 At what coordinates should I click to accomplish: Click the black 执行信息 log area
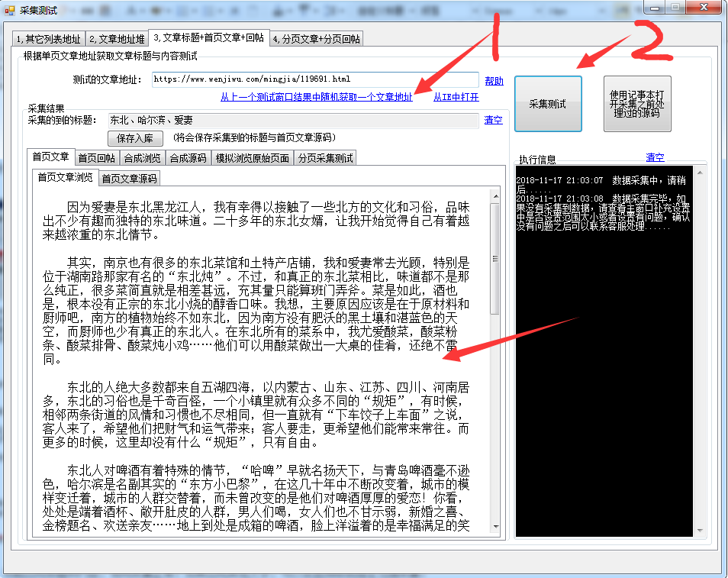[x=604, y=351]
